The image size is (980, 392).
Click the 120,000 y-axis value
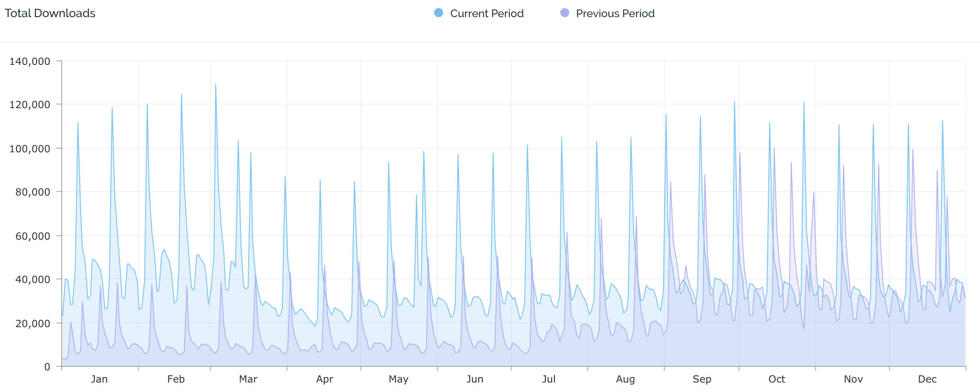[30, 105]
